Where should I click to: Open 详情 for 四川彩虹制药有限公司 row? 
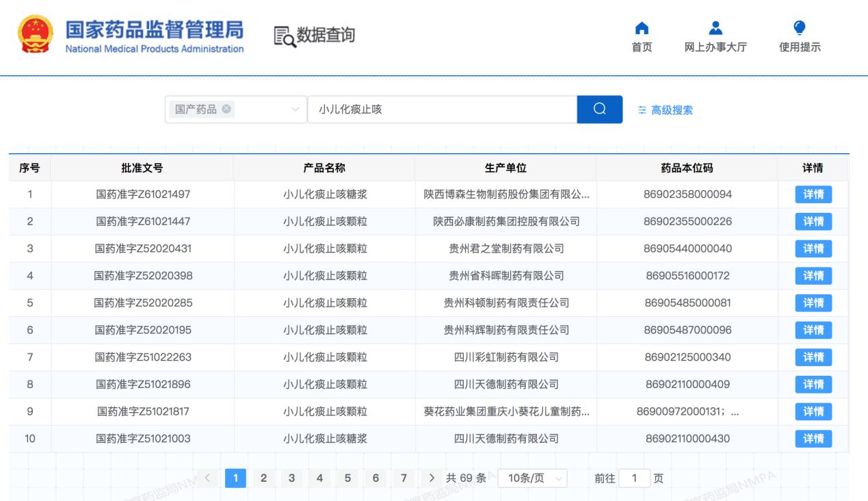tap(813, 357)
